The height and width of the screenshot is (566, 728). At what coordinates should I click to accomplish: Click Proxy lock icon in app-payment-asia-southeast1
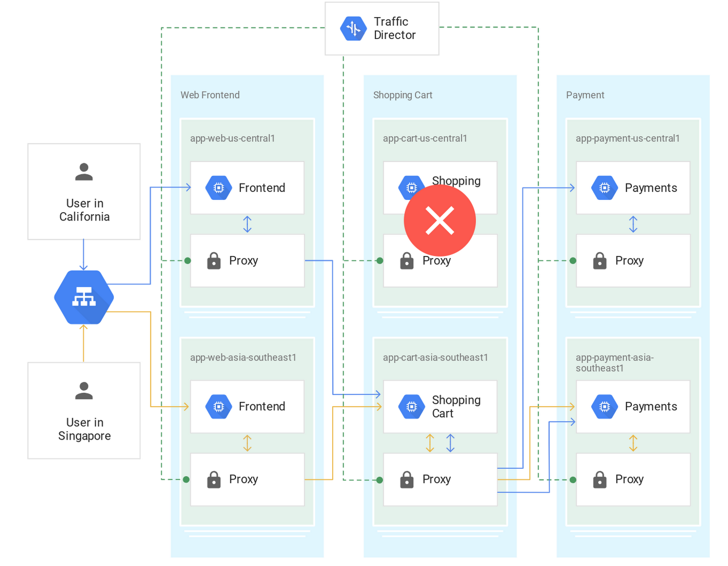click(600, 480)
